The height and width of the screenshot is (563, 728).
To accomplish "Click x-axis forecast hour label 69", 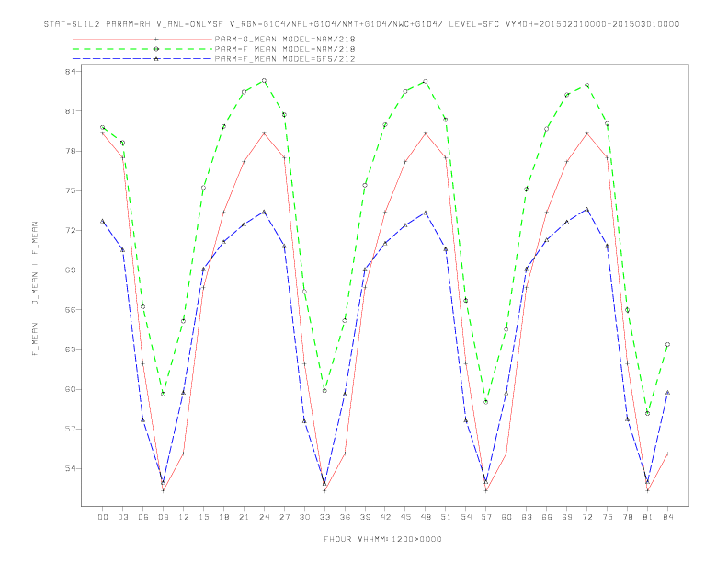I will coord(567,517).
